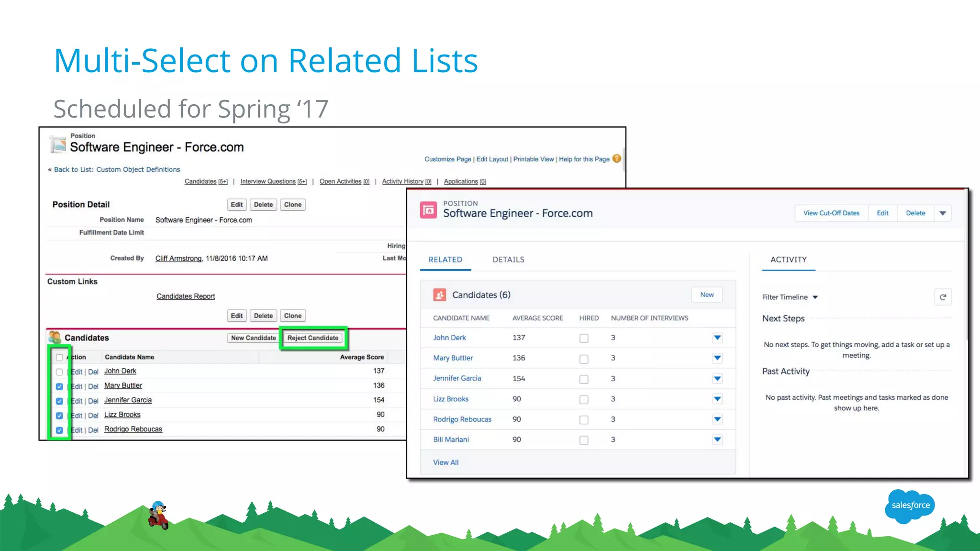The width and height of the screenshot is (980, 551).
Task: Open Cliff Armstrong user link
Action: (178, 258)
